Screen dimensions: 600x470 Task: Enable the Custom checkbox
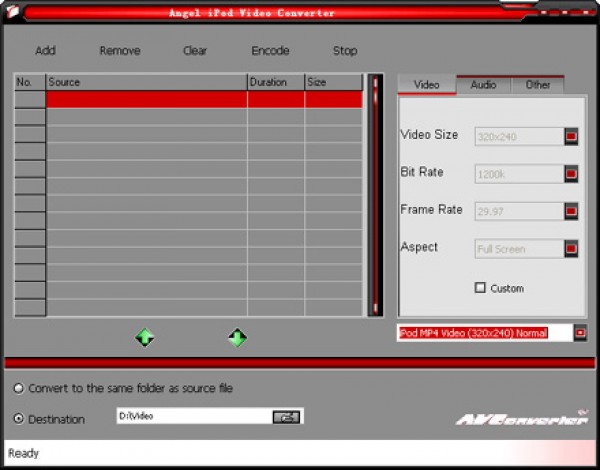point(480,287)
